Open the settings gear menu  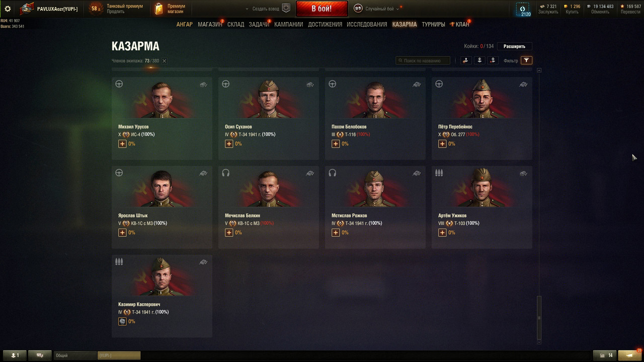coord(8,9)
